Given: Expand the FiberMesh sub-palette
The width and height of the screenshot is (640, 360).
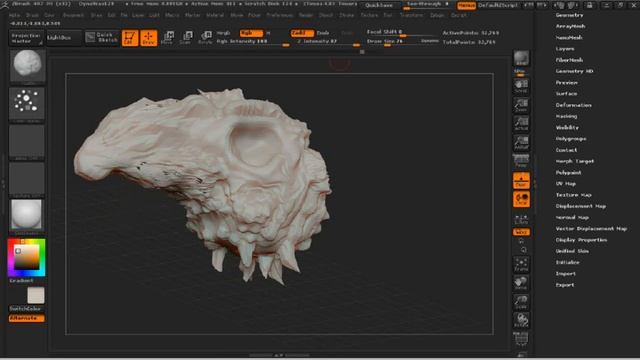Looking at the screenshot, I should (x=569, y=60).
